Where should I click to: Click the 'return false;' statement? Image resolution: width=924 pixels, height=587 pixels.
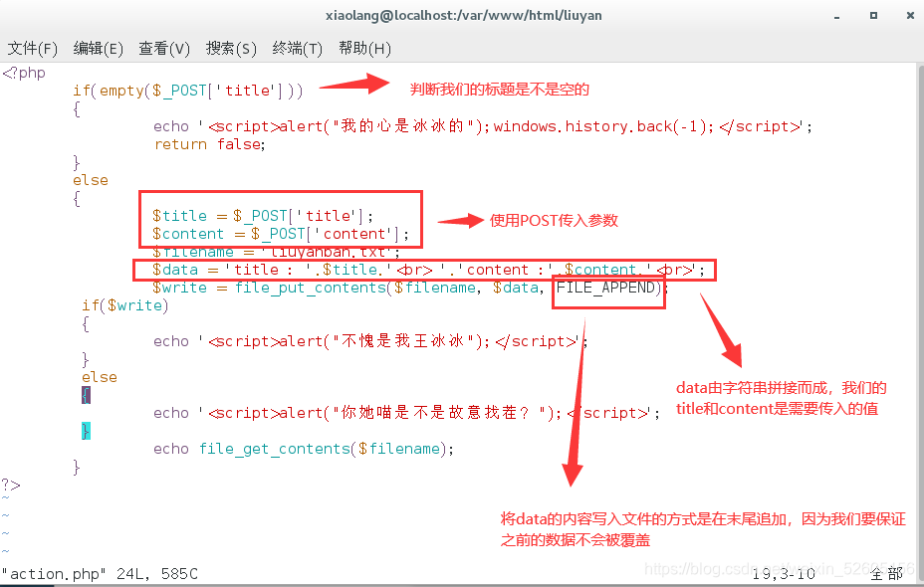[x=210, y=144]
